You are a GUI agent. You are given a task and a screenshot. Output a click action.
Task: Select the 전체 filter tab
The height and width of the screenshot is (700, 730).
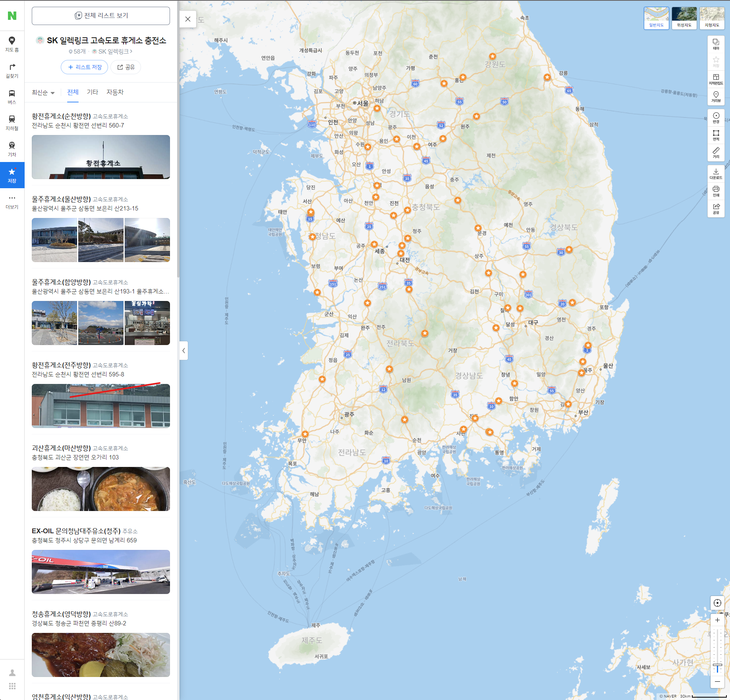tap(73, 92)
